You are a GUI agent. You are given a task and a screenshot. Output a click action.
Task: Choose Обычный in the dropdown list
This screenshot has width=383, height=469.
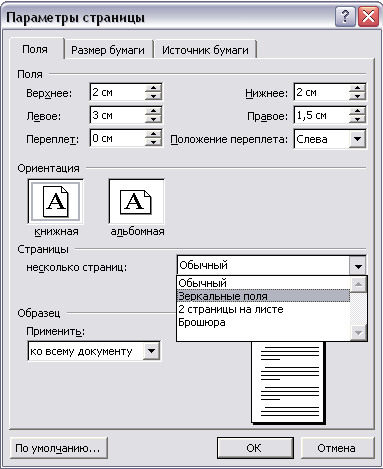(263, 283)
